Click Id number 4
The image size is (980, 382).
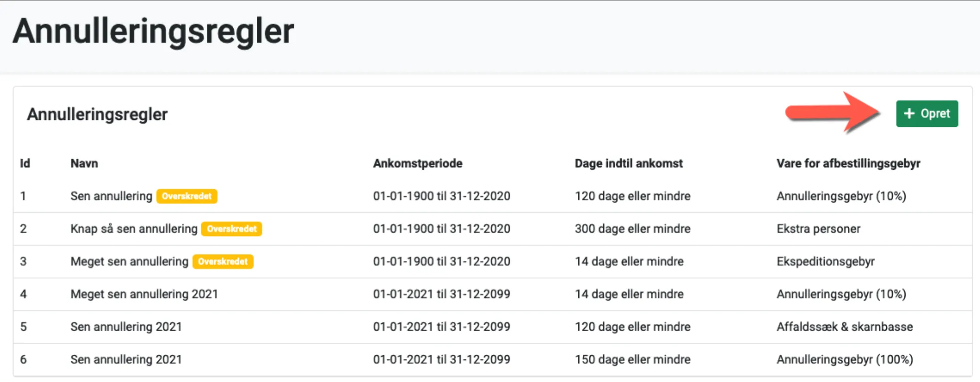[24, 294]
